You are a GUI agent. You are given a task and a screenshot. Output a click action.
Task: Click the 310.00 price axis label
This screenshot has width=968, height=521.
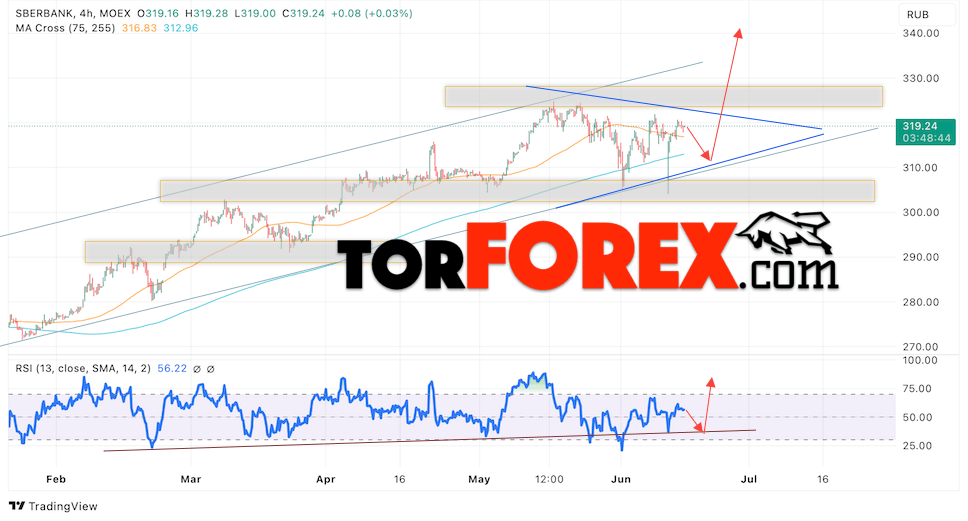920,168
